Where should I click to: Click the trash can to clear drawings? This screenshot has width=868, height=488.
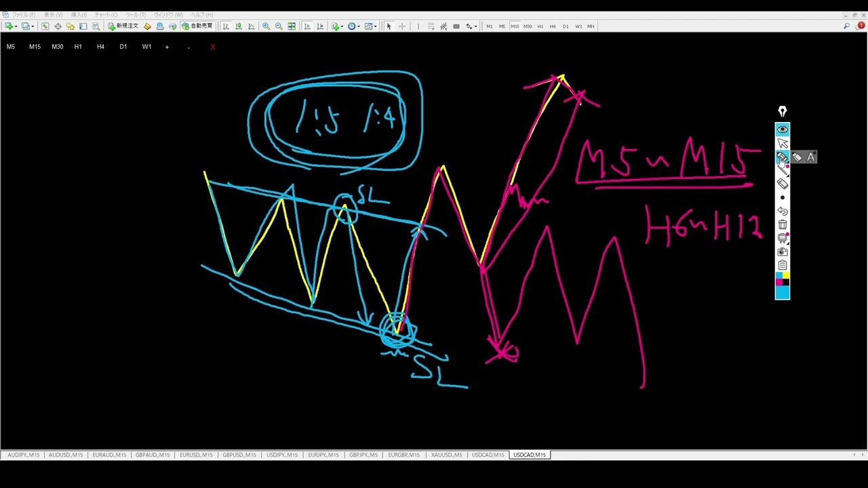(x=783, y=225)
